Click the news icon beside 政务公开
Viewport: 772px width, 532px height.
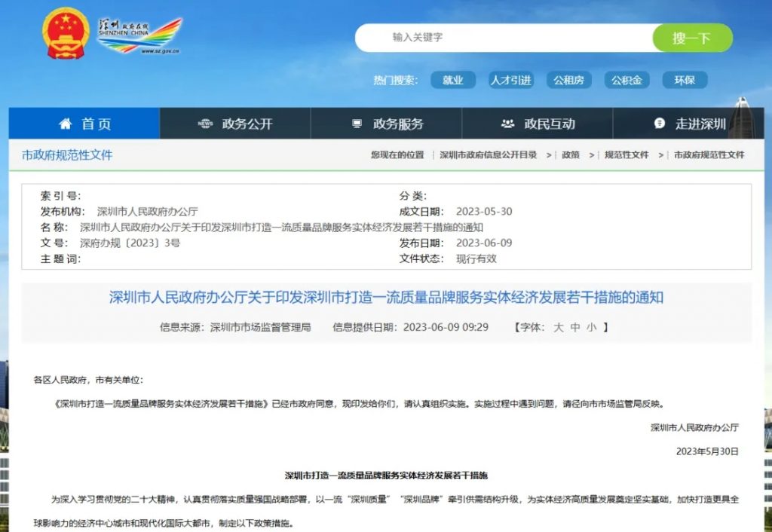click(205, 124)
